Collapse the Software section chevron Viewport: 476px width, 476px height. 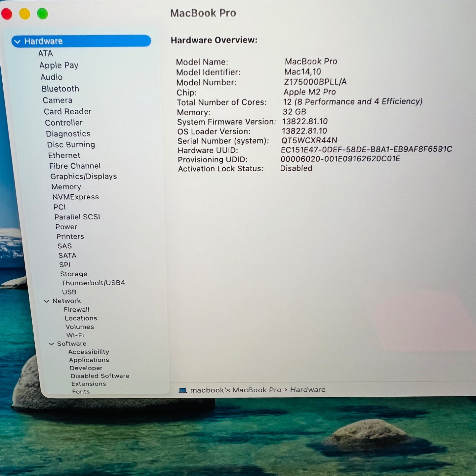point(51,344)
